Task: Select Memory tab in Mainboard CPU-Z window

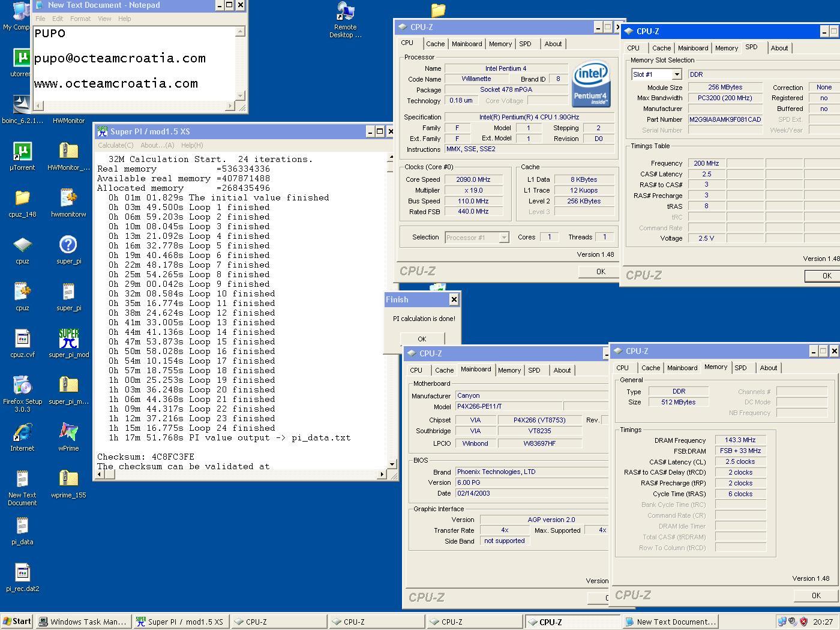Action: [x=509, y=370]
